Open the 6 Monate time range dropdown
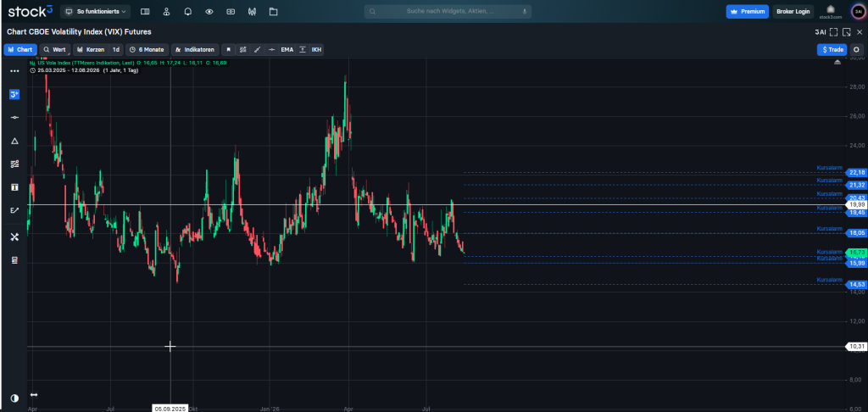Image resolution: width=868 pixels, height=412 pixels. [x=147, y=49]
